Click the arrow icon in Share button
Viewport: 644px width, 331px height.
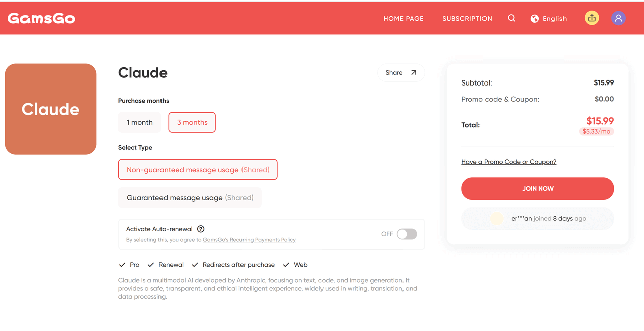(x=414, y=73)
